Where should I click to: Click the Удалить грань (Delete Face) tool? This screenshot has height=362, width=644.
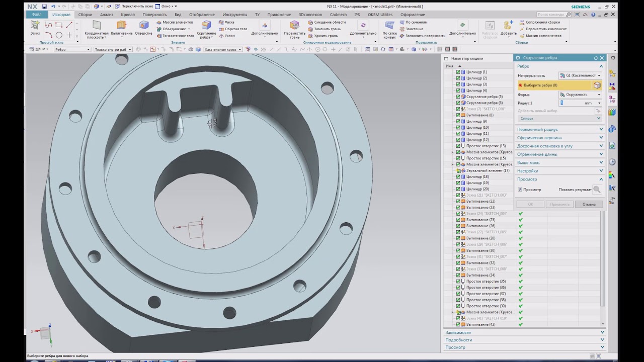tap(323, 36)
